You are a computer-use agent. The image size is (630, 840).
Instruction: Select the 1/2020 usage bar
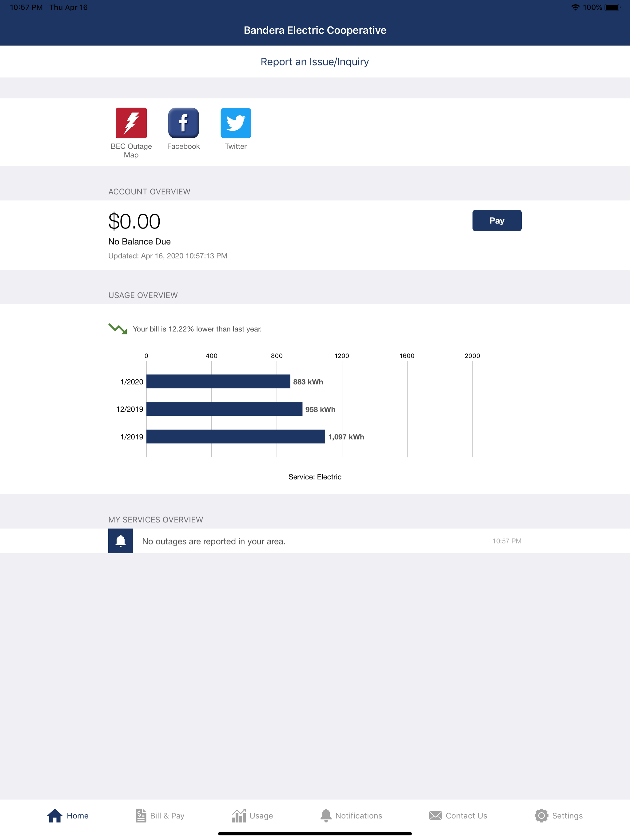(x=218, y=381)
